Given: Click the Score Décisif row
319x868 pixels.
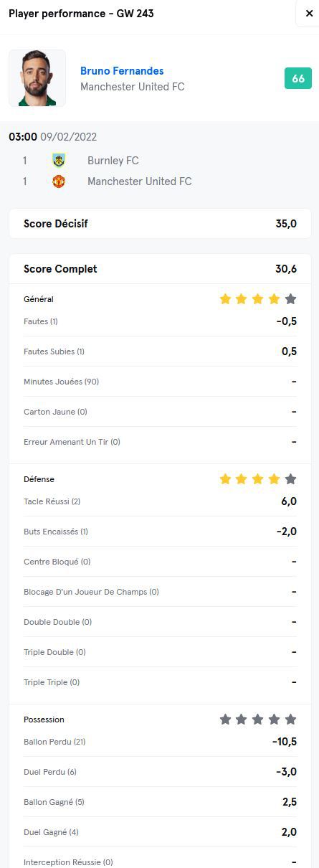Looking at the screenshot, I should coord(160,224).
